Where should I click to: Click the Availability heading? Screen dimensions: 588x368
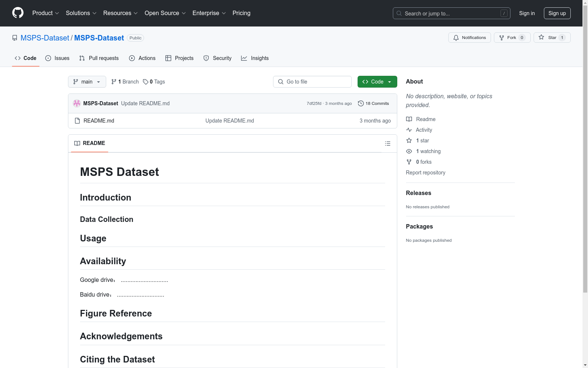coord(103,261)
